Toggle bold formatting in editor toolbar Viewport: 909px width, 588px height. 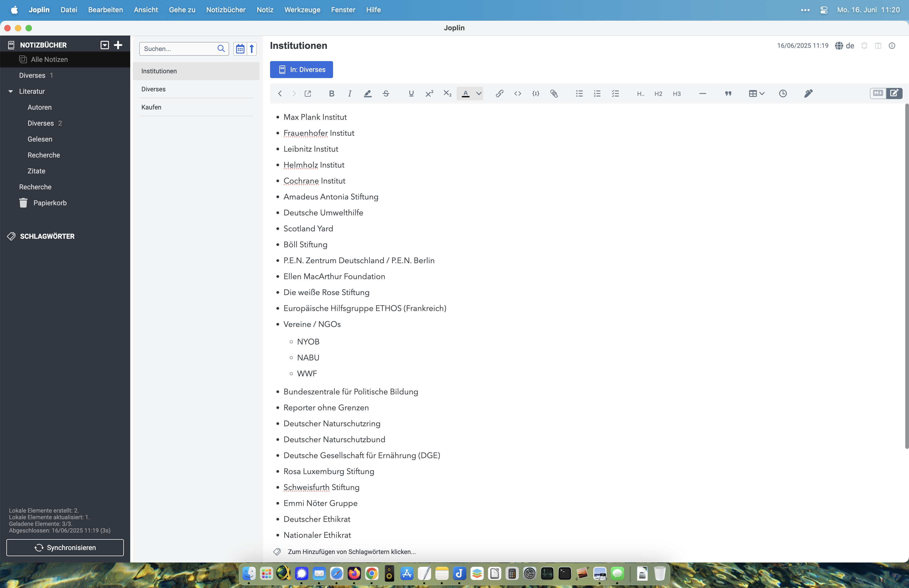[331, 93]
